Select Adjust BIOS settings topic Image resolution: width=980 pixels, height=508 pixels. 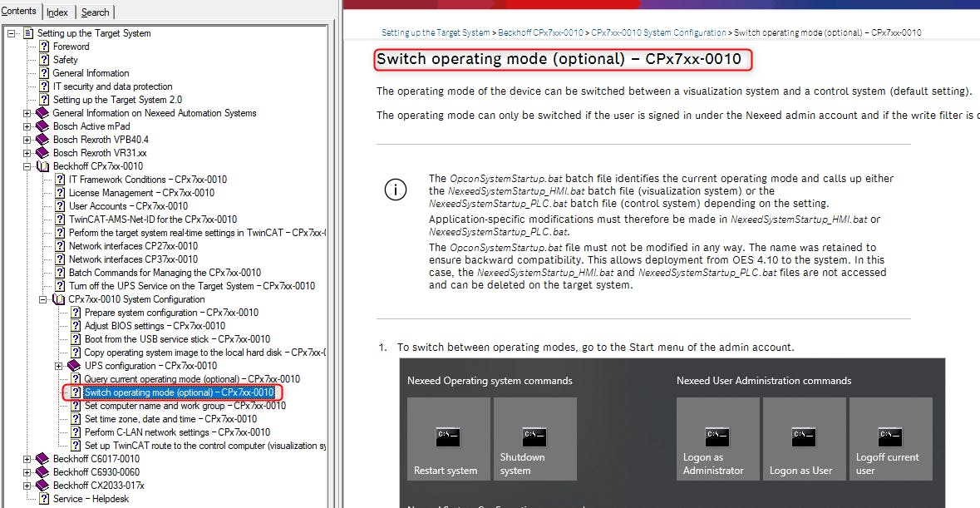[x=155, y=326]
